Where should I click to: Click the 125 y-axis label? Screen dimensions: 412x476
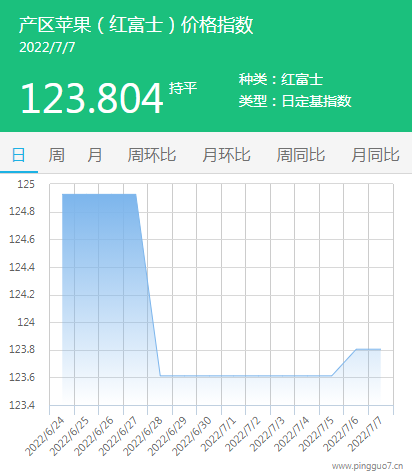(x=26, y=184)
